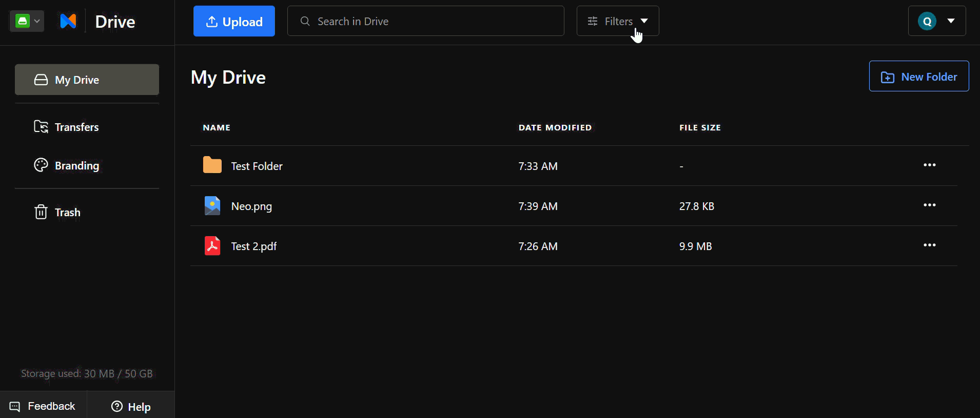Click the Test Folder folder icon
980x418 pixels.
212,165
